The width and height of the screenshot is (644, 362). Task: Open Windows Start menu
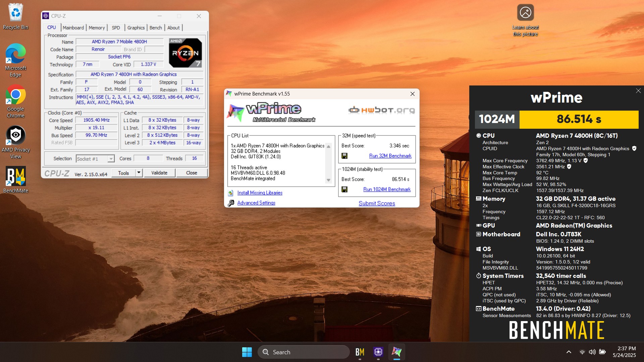pos(247,352)
